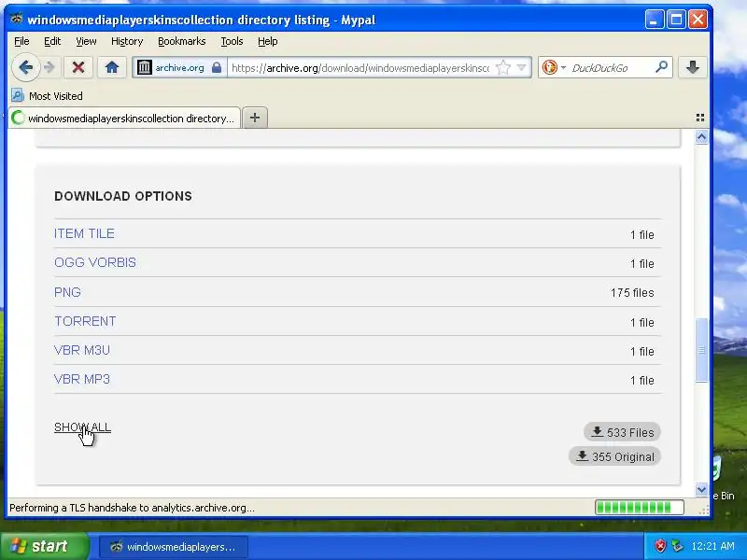Open the ITEM TILE download link
The height and width of the screenshot is (560, 747).
pos(84,233)
